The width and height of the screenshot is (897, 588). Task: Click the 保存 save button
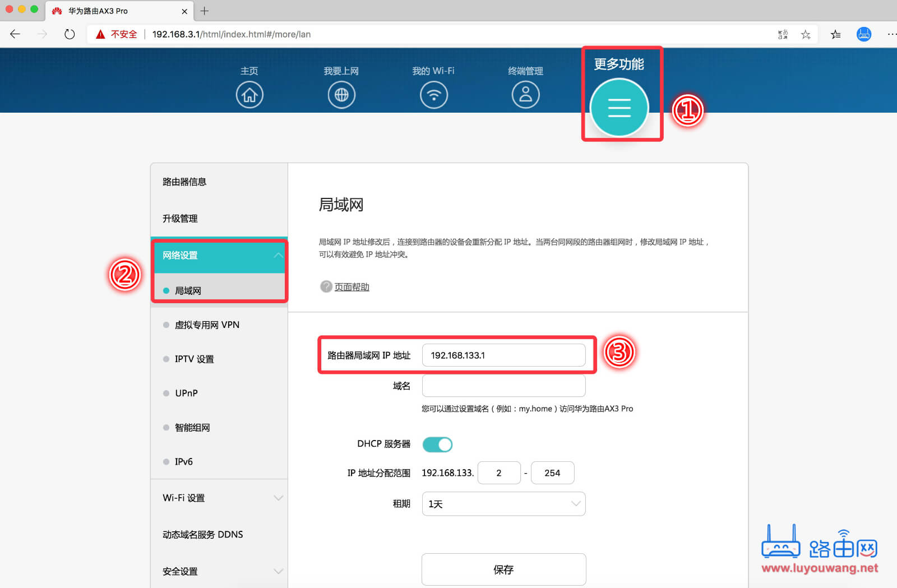coord(503,570)
